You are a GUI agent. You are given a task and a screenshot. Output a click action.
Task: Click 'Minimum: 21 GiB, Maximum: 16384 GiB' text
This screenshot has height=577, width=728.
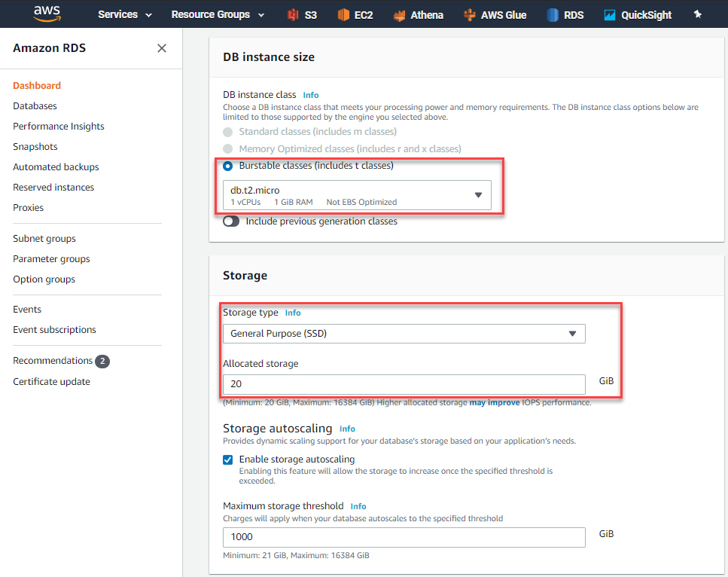click(296, 555)
